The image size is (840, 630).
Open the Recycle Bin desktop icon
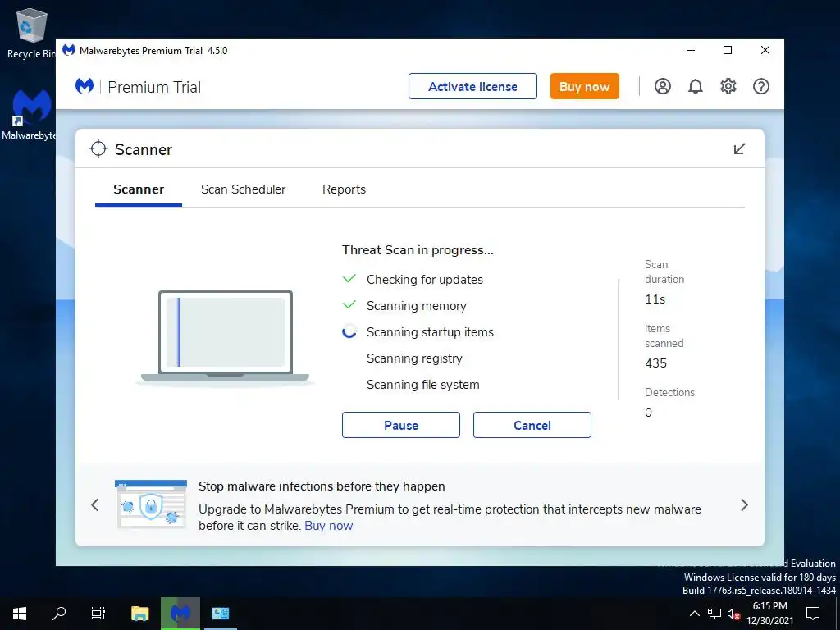point(31,32)
